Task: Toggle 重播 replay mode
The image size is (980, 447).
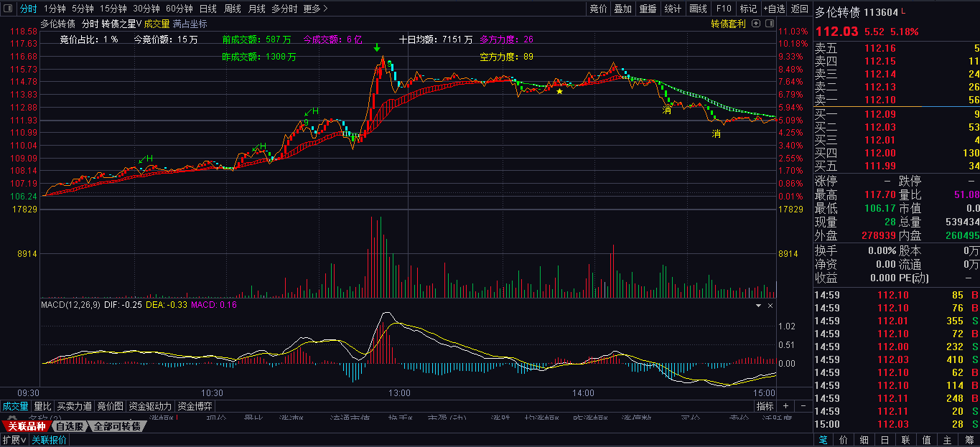Action: [648, 9]
